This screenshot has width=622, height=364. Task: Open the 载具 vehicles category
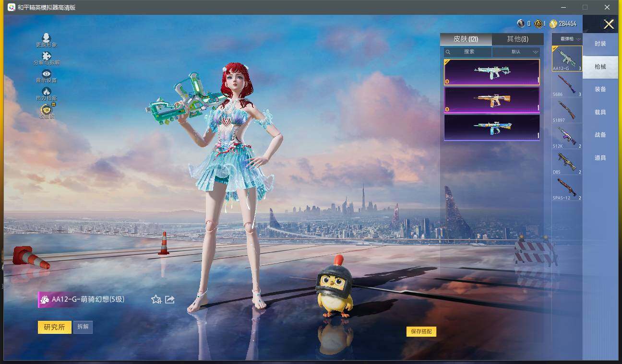coord(600,112)
